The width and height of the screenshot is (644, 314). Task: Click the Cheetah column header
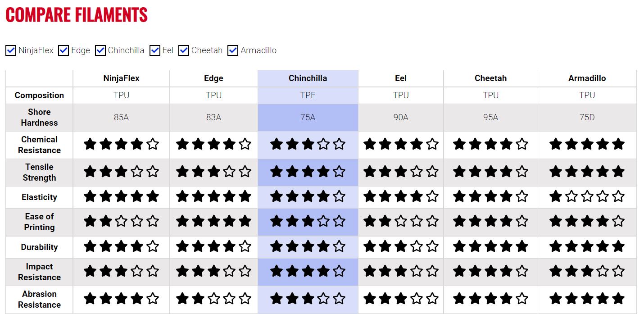point(490,78)
